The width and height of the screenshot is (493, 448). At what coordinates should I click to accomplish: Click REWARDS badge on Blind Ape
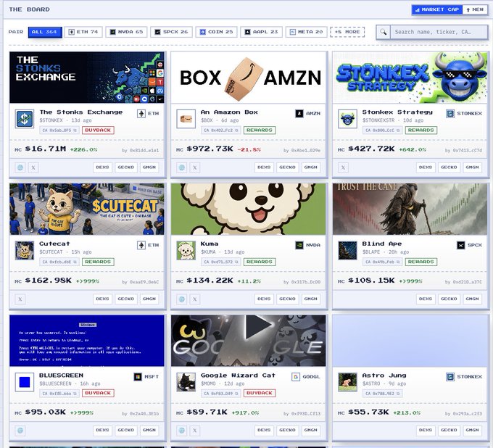[x=421, y=262]
